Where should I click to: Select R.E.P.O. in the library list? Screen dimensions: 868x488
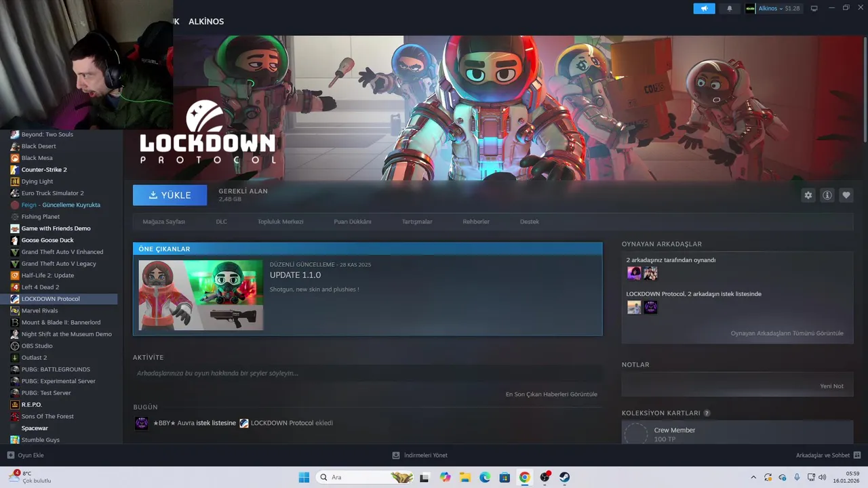click(x=31, y=405)
